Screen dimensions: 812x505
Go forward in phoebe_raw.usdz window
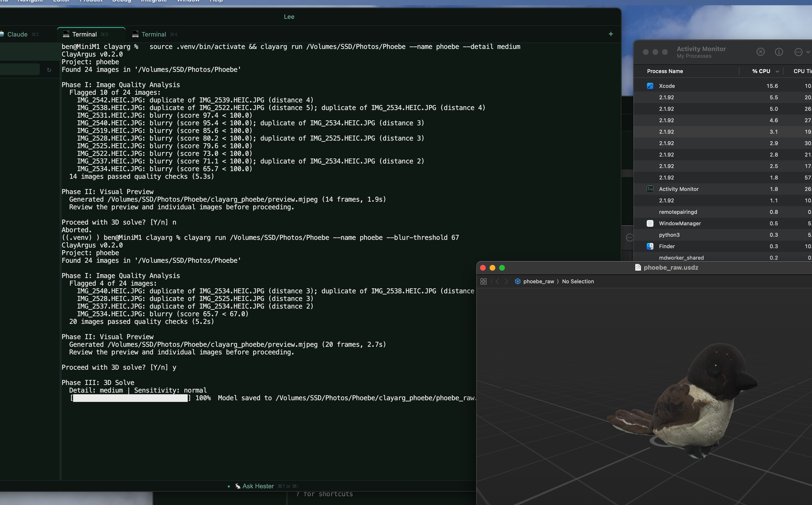(x=506, y=281)
